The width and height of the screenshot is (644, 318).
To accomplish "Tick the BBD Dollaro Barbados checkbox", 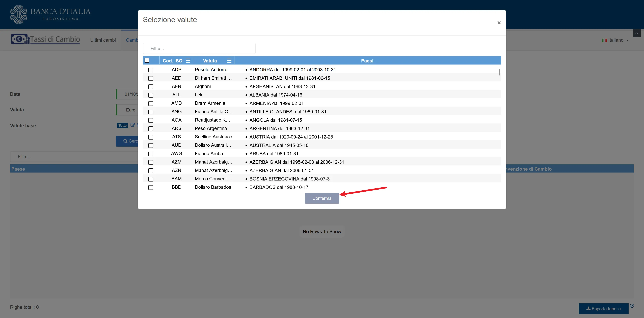I will pyautogui.click(x=150, y=187).
